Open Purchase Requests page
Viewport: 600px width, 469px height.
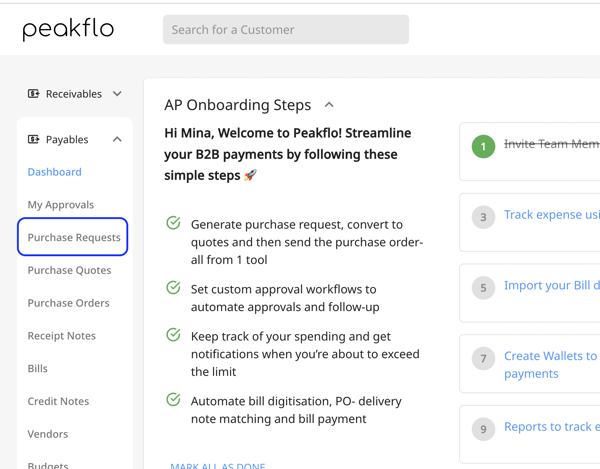[74, 238]
